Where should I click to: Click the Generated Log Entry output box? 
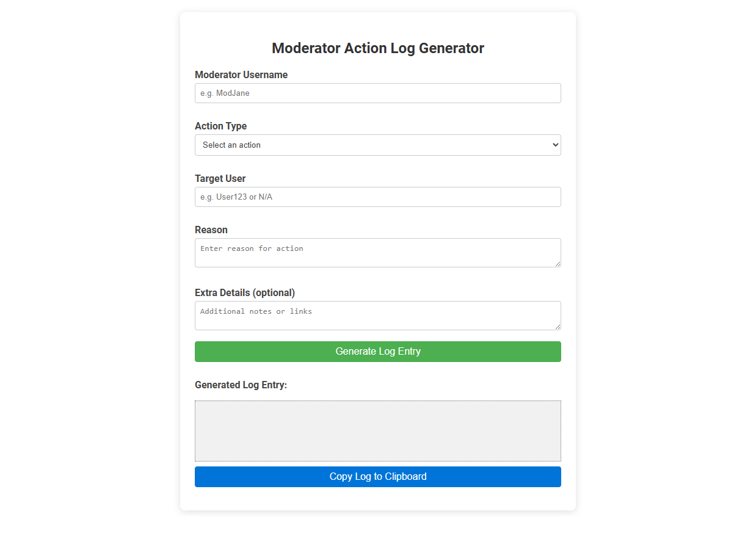tap(377, 430)
